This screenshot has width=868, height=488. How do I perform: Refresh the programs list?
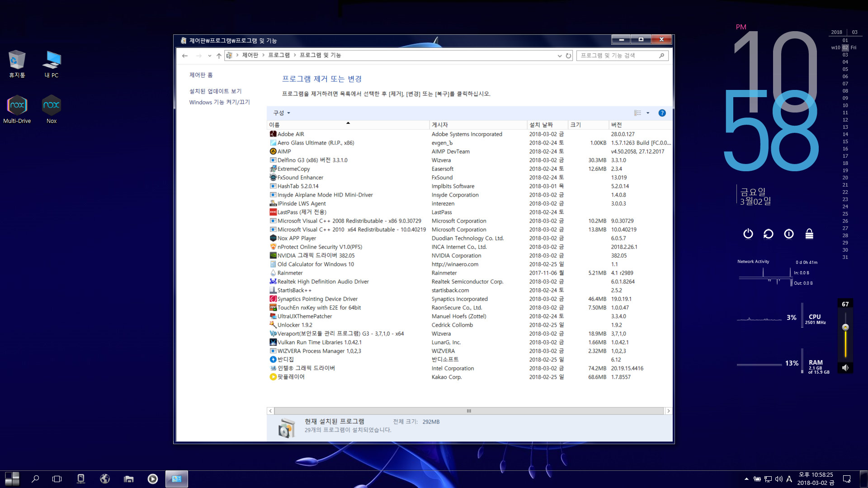pos(568,56)
